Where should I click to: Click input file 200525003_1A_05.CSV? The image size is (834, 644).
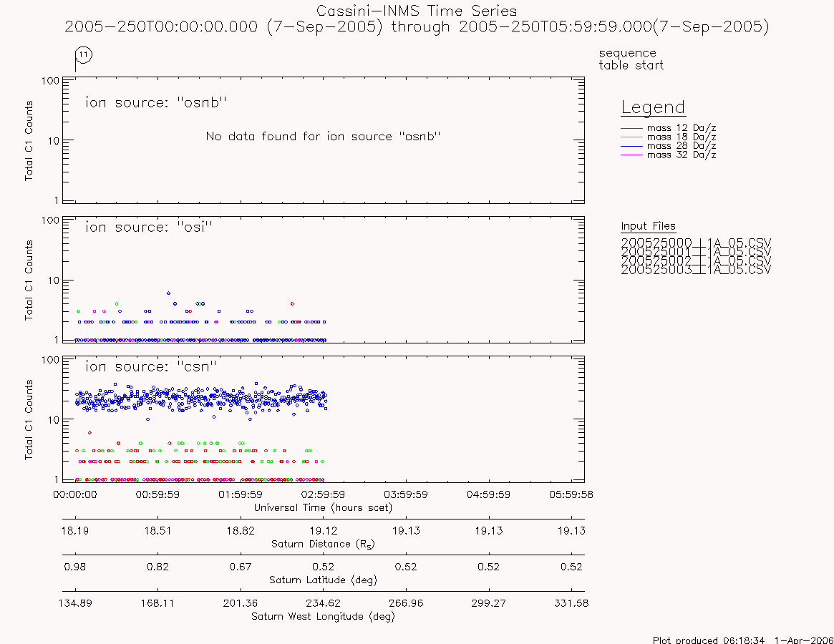click(x=696, y=270)
